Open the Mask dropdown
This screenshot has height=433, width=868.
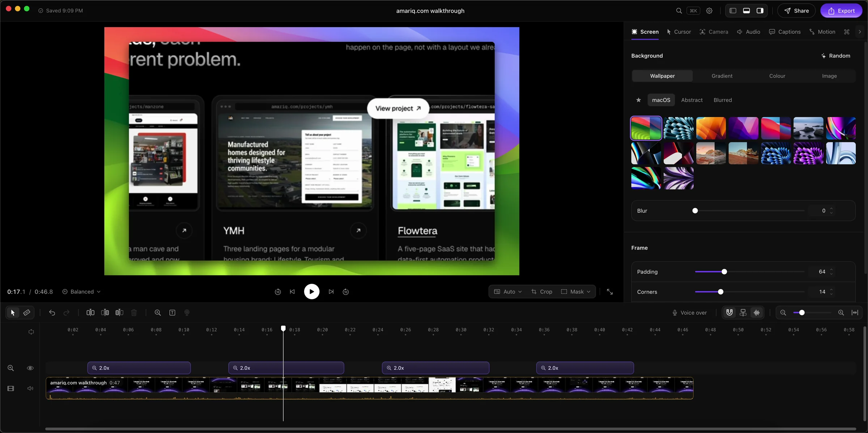click(576, 292)
